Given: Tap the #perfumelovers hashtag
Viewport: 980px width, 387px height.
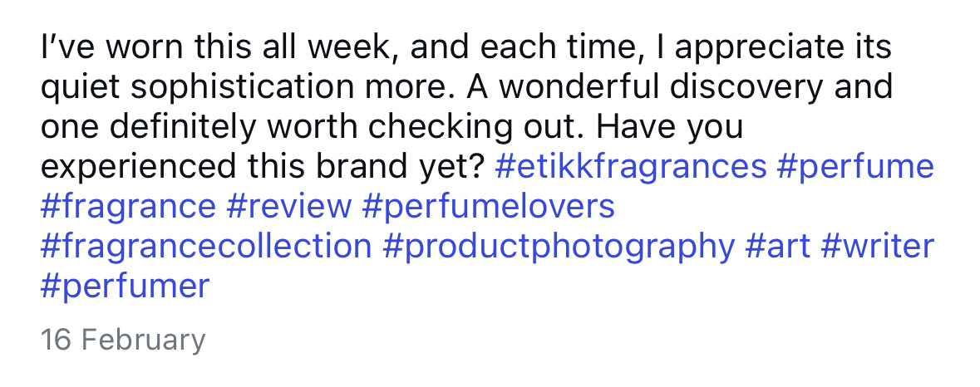Looking at the screenshot, I should coord(488,207).
